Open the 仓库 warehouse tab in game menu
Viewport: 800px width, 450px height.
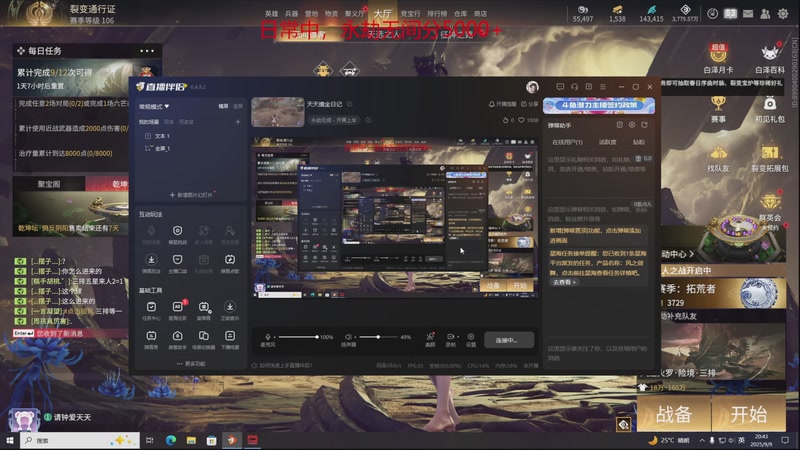(460, 14)
